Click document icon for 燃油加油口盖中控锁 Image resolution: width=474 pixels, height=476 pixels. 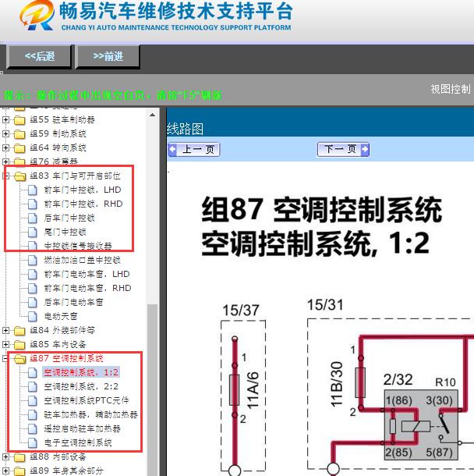[33, 260]
